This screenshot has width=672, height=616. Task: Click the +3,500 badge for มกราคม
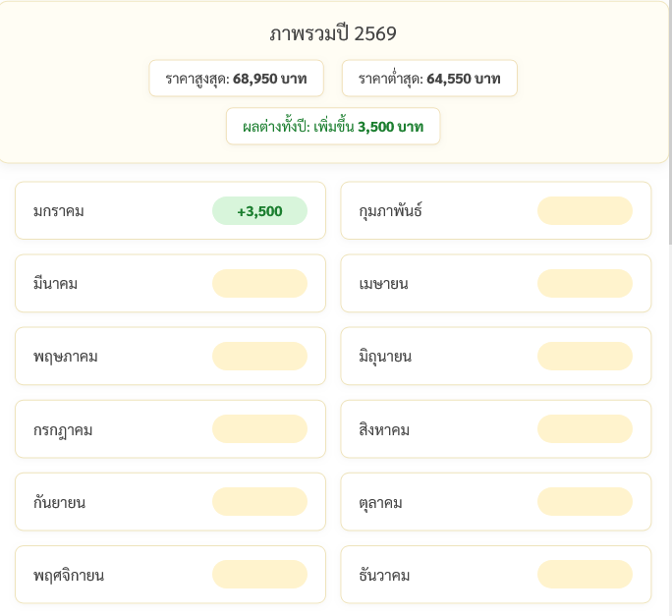tap(259, 211)
